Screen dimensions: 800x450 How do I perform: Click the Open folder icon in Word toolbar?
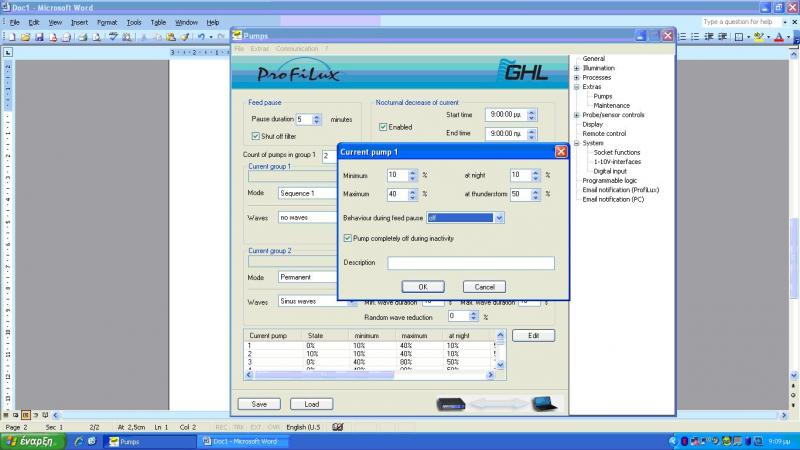click(25, 37)
